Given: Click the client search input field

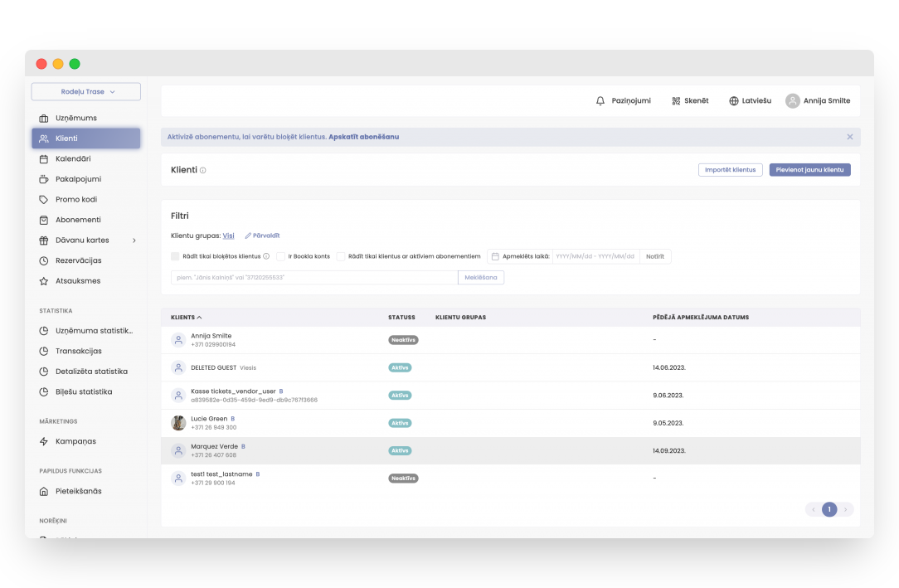Looking at the screenshot, I should coord(313,278).
